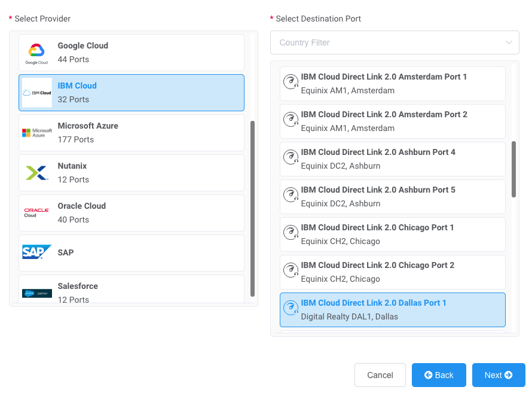Image resolution: width=532 pixels, height=396 pixels.
Task: Click the Nutanix X logo icon
Action: [36, 173]
